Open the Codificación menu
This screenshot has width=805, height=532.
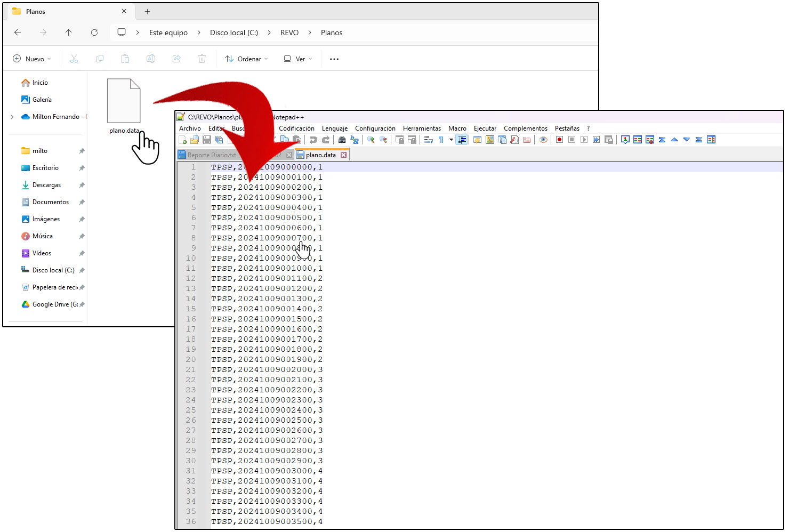296,128
